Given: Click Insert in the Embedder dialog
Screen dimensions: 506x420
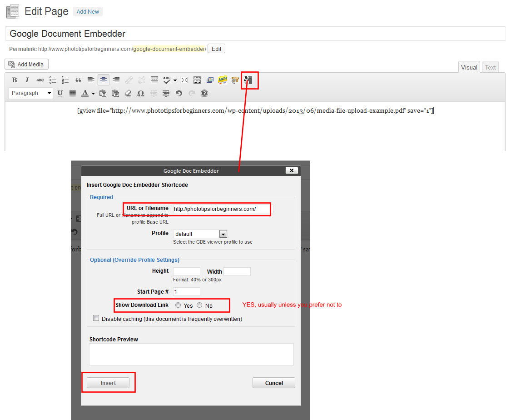Looking at the screenshot, I should (108, 383).
